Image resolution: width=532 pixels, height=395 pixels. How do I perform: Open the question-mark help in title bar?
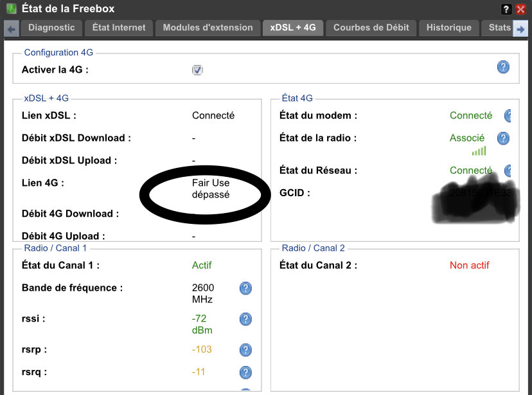coord(506,9)
